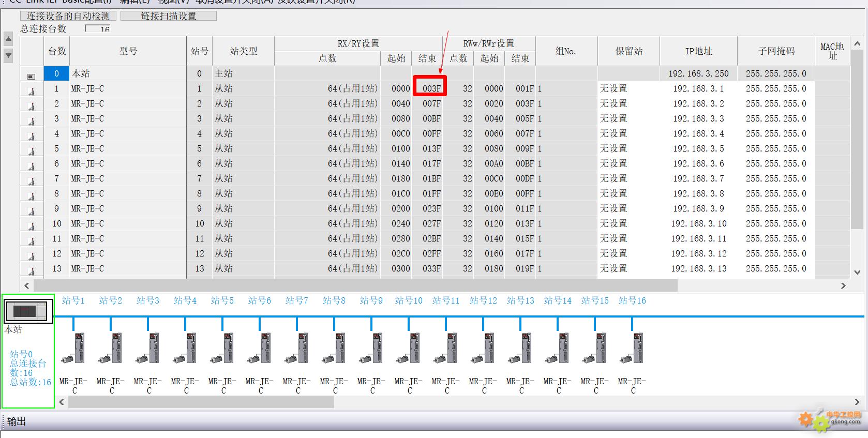Select the servo device icon under 站号4
Screen dimensions: 868x438
click(185, 349)
